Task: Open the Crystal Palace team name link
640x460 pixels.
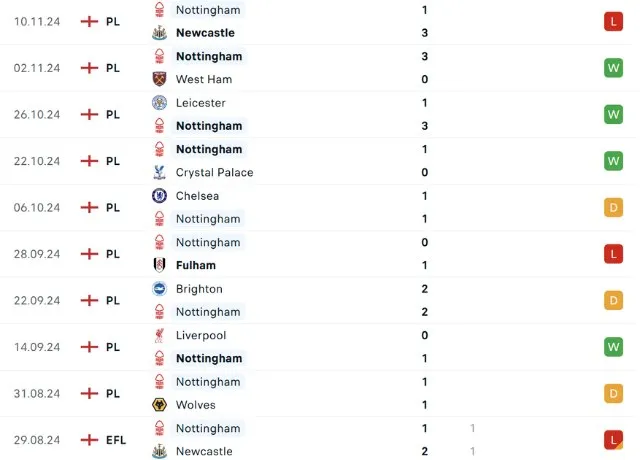Action: 214,172
